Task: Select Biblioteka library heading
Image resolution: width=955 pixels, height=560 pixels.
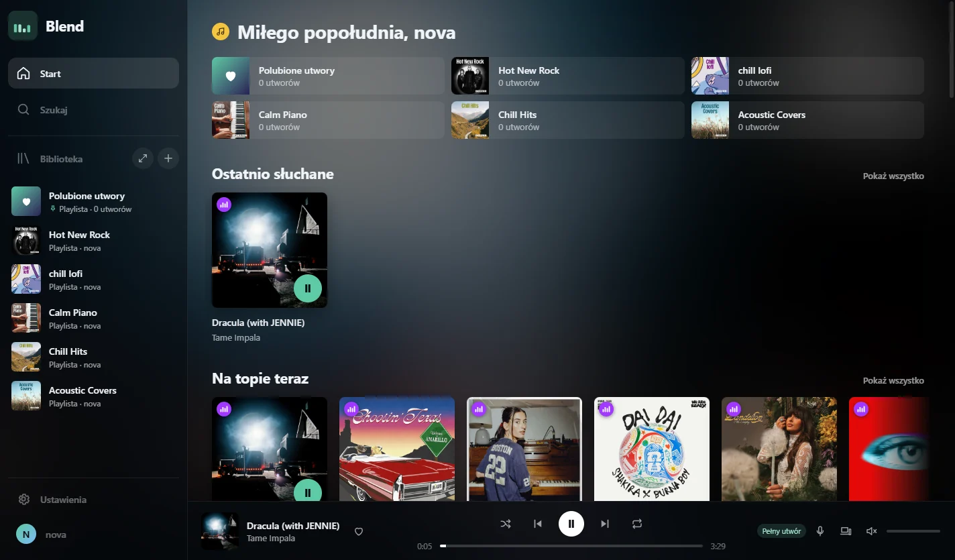Action: coord(61,159)
